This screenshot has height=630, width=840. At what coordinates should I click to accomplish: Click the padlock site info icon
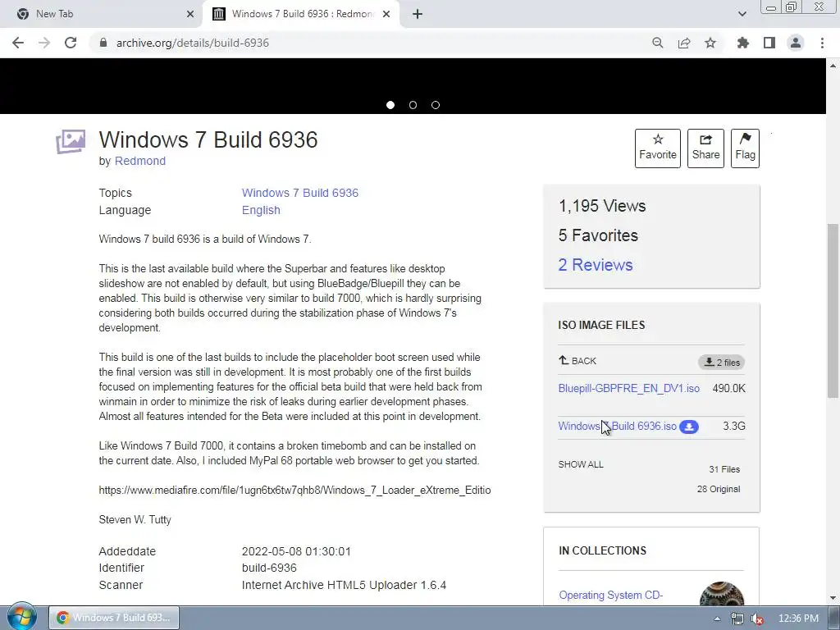click(103, 43)
